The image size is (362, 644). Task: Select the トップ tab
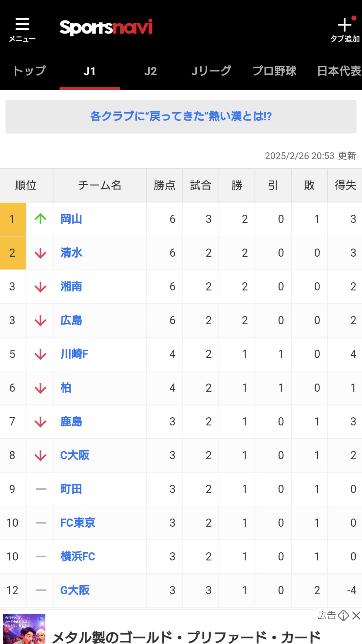(30, 71)
